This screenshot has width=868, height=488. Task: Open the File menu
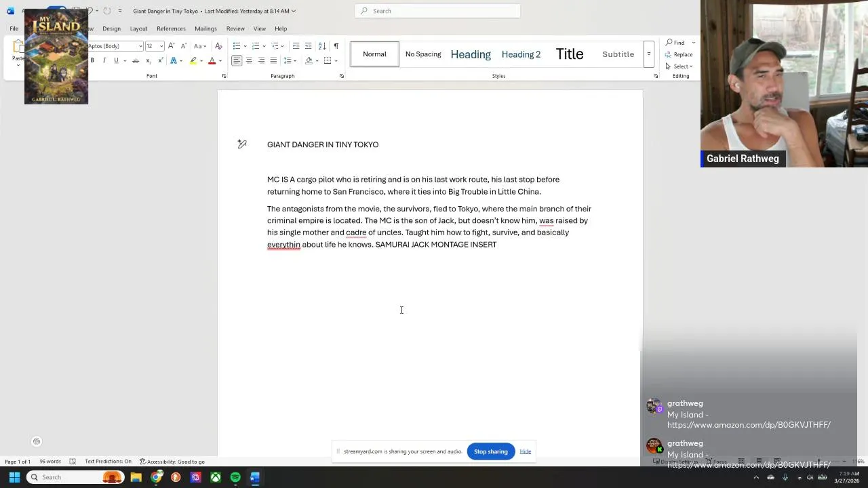[x=14, y=28]
